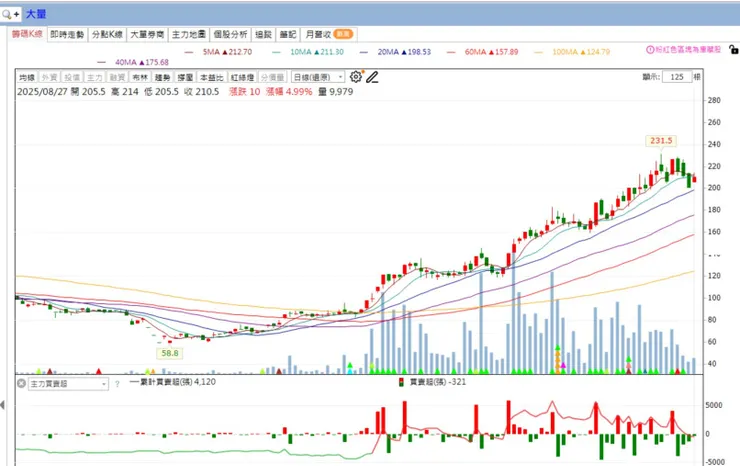
Task: Close the 主力買賣超 indicator panel with X icon
Action: (x=21, y=383)
